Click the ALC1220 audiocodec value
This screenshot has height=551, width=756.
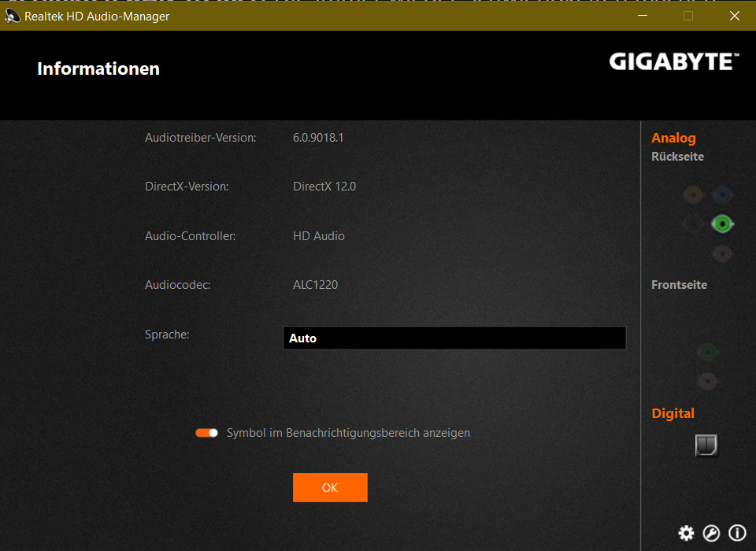[x=315, y=285]
